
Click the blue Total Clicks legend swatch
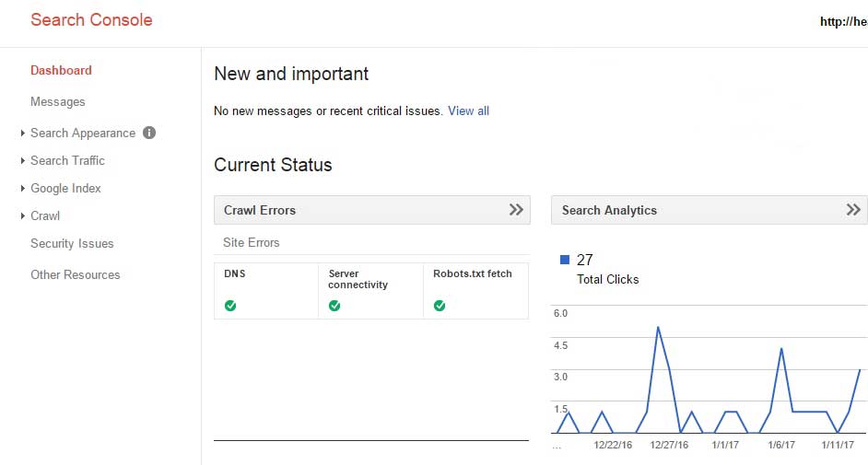565,260
